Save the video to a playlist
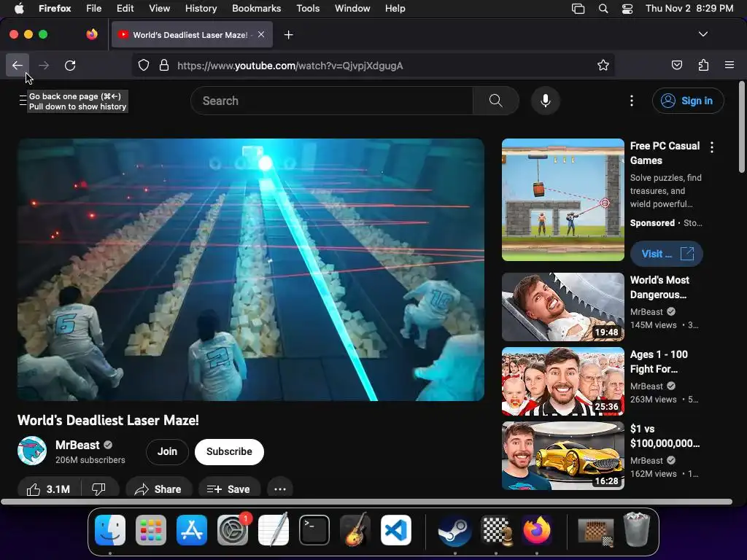 click(x=228, y=489)
